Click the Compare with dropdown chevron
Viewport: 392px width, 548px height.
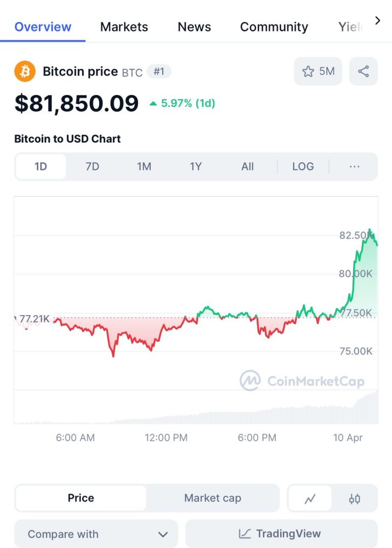coord(163,534)
